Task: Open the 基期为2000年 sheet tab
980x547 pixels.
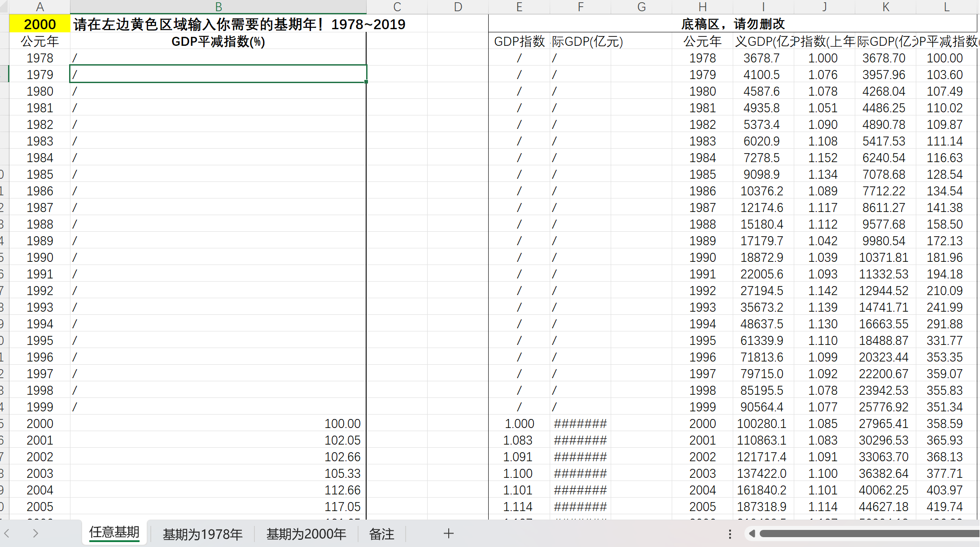Action: (x=306, y=534)
